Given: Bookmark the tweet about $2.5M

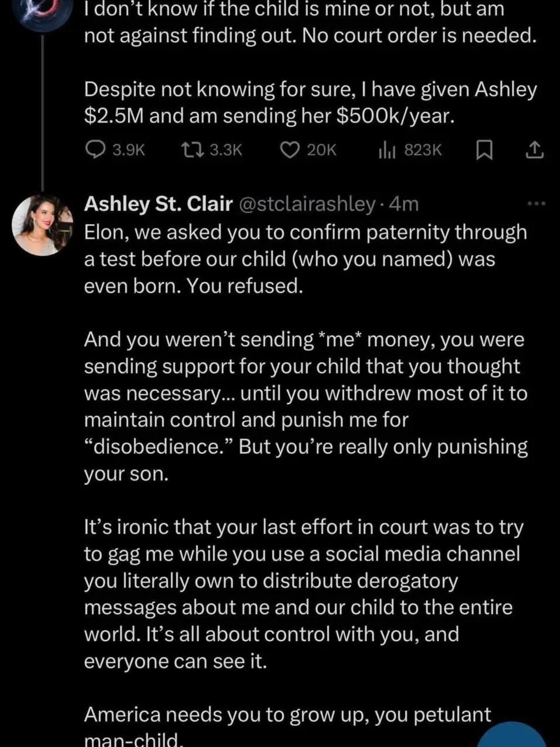Looking at the screenshot, I should pos(485,151).
